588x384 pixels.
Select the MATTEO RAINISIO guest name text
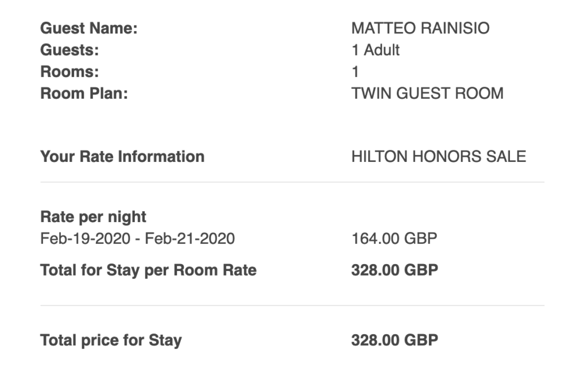coord(420,28)
